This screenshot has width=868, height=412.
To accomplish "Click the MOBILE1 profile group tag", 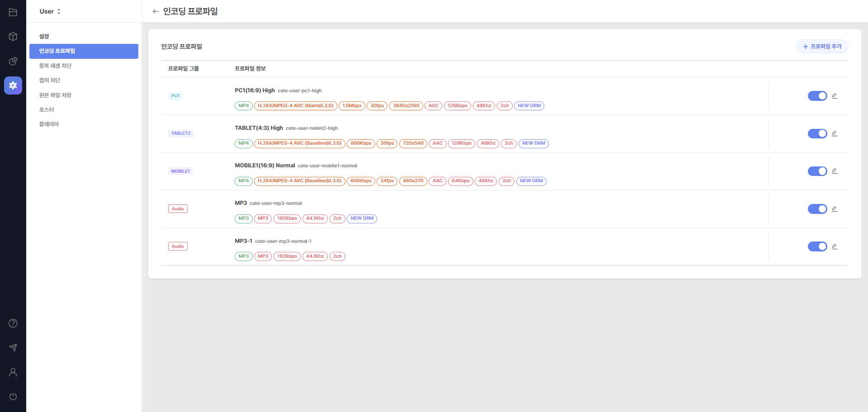I will [180, 171].
